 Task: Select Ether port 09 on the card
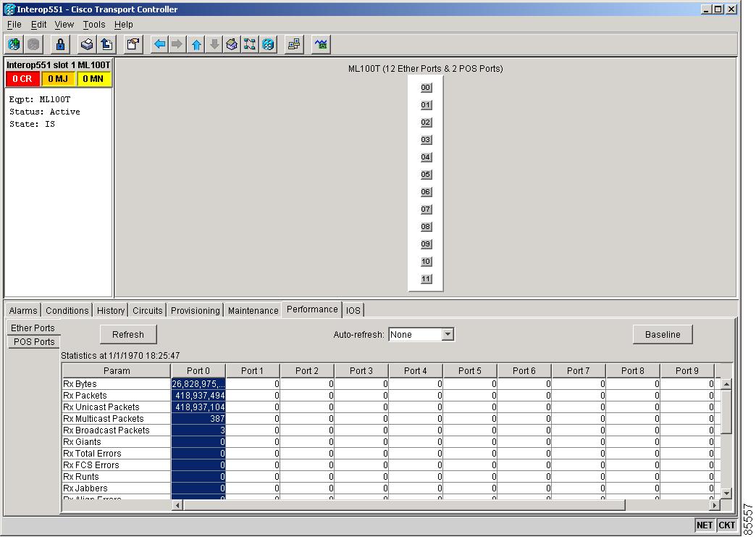pyautogui.click(x=426, y=243)
